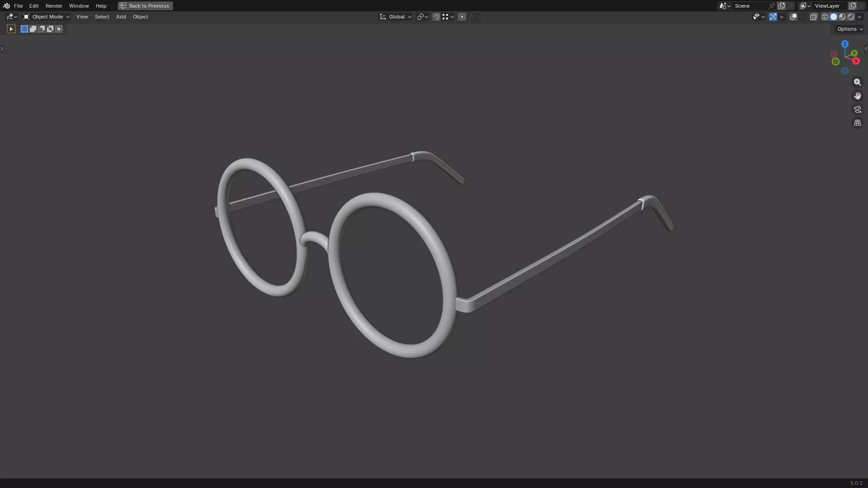Choose the Set new selection mode icon

[x=24, y=29]
